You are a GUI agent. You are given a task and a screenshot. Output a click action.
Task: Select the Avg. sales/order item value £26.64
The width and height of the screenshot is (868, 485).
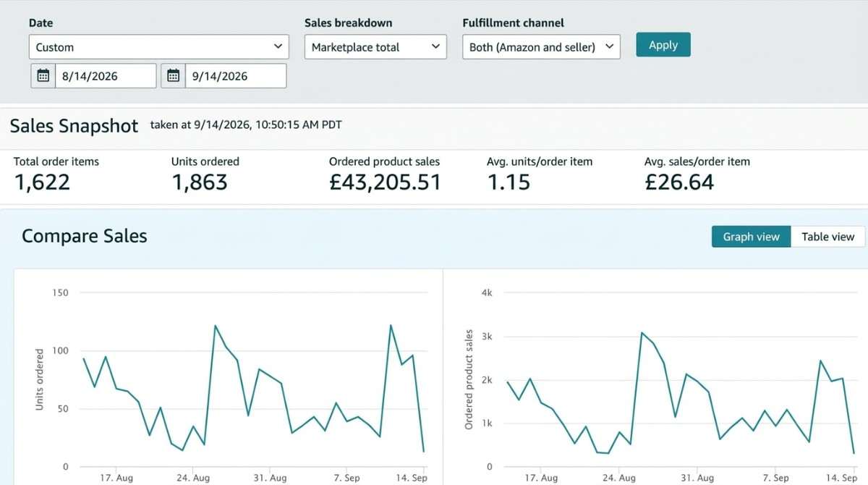[x=679, y=182]
